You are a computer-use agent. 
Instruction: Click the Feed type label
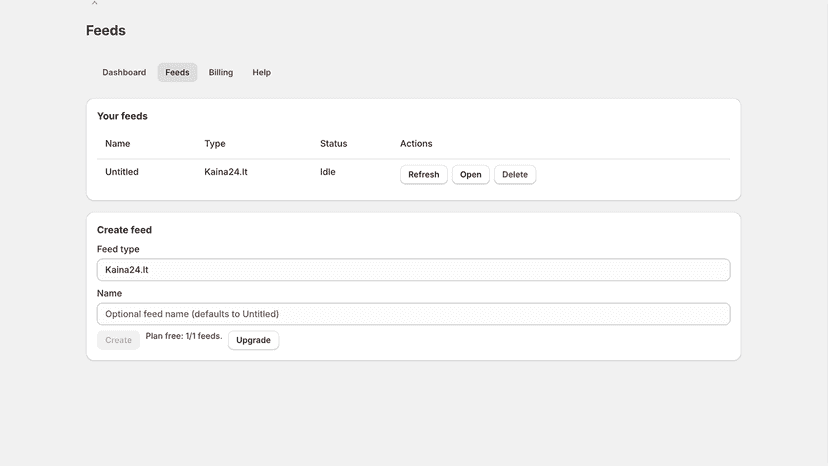(118, 249)
